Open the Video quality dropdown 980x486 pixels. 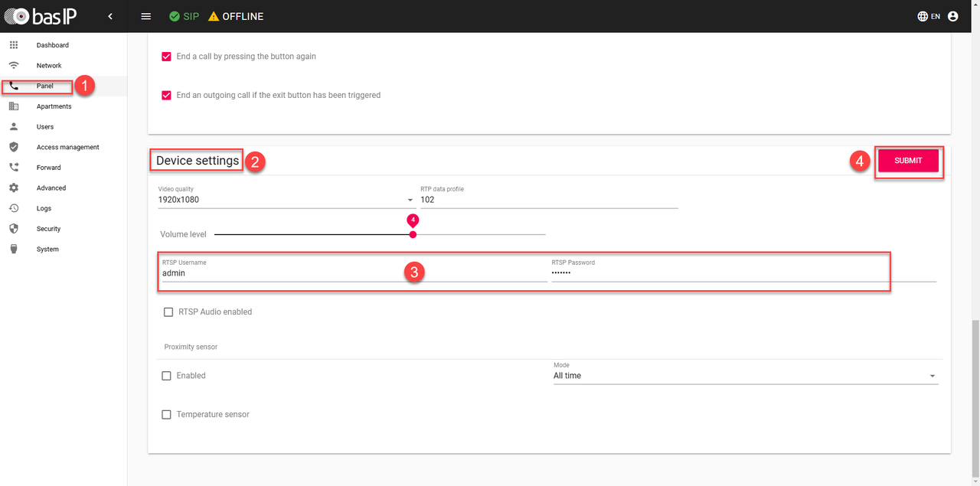coord(286,200)
